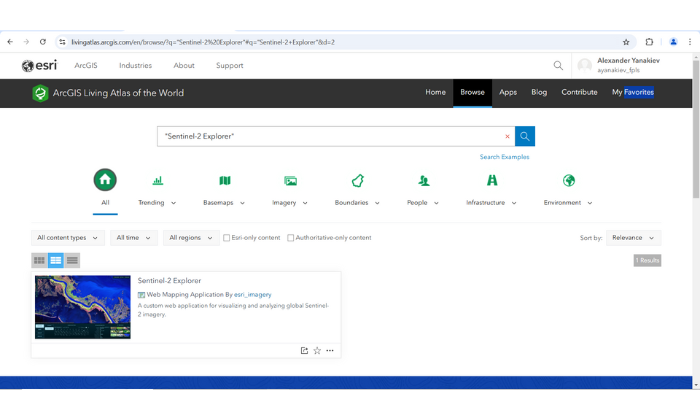
Task: Open browser extensions puzzle icon
Action: tap(649, 42)
